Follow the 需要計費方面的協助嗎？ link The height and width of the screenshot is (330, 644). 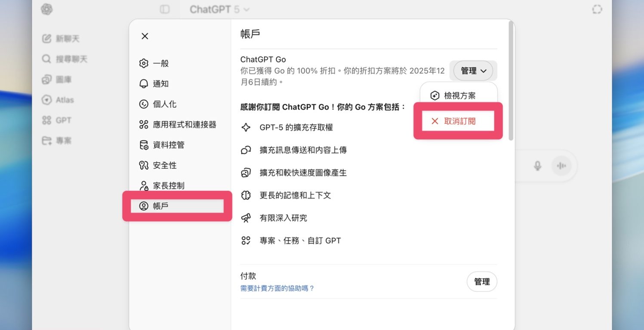(277, 288)
